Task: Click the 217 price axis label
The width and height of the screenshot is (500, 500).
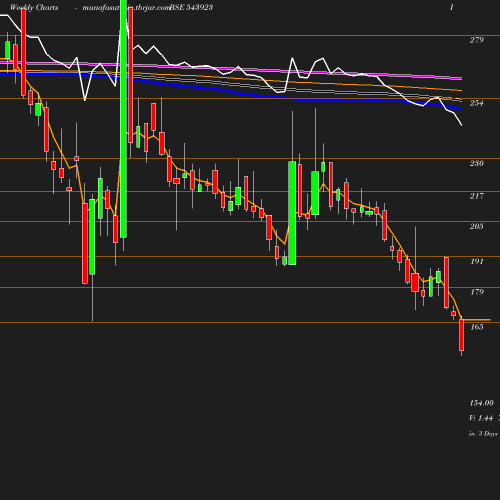Action: click(x=477, y=196)
